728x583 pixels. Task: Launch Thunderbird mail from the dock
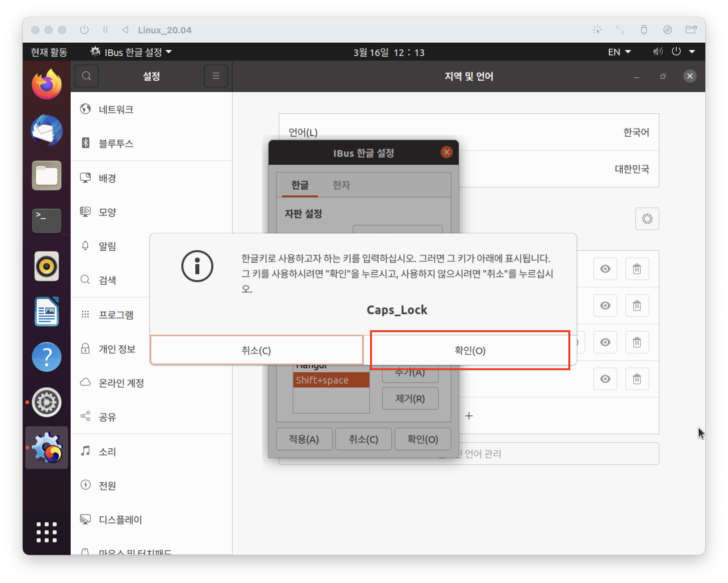coord(47,130)
